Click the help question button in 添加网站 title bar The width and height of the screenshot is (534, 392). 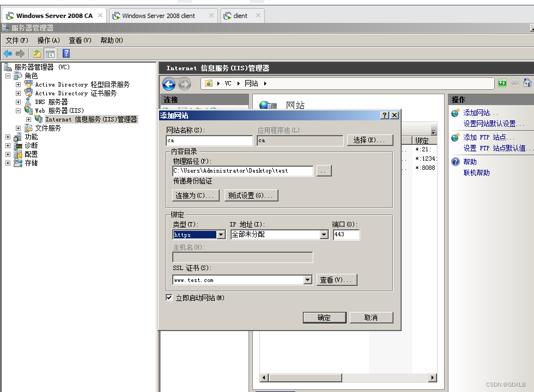(385, 115)
